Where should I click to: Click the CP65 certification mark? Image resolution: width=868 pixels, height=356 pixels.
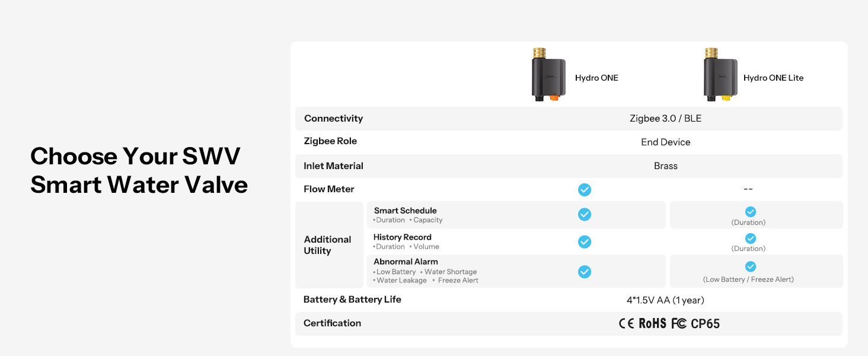tap(705, 324)
